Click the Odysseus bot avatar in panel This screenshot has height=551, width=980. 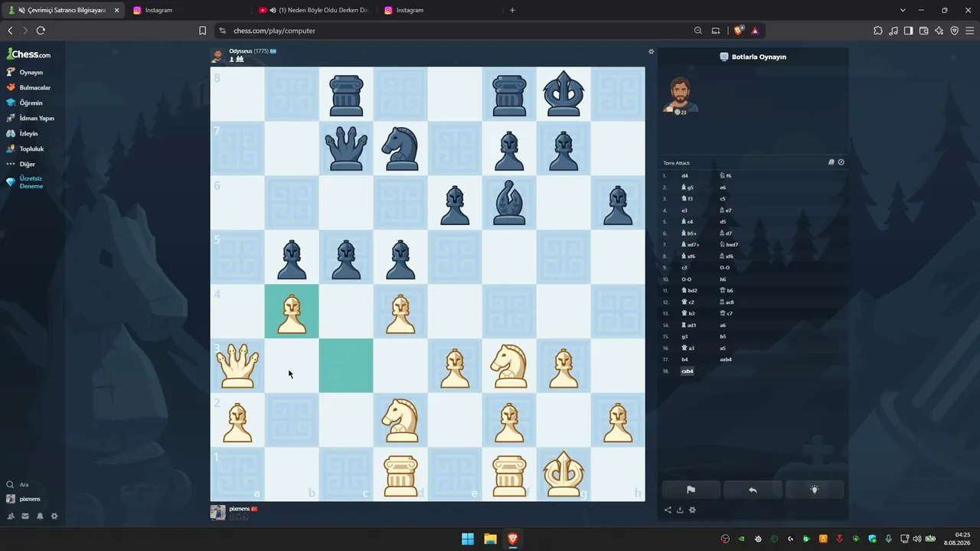680,96
